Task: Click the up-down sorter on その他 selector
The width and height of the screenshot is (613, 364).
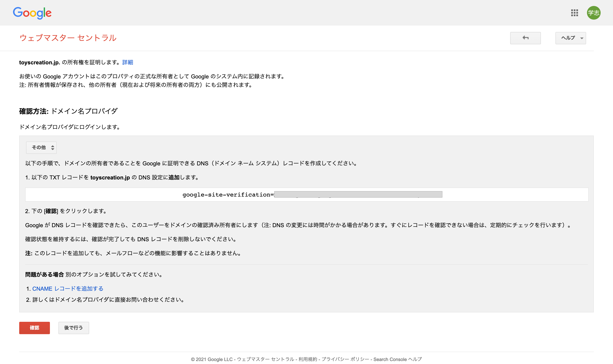Action: pos(52,147)
